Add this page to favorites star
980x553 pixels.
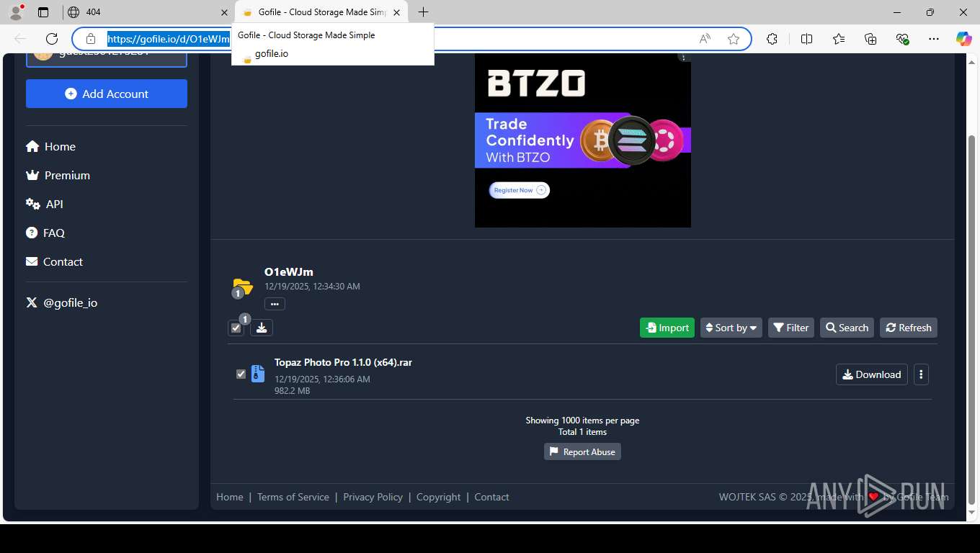(734, 39)
